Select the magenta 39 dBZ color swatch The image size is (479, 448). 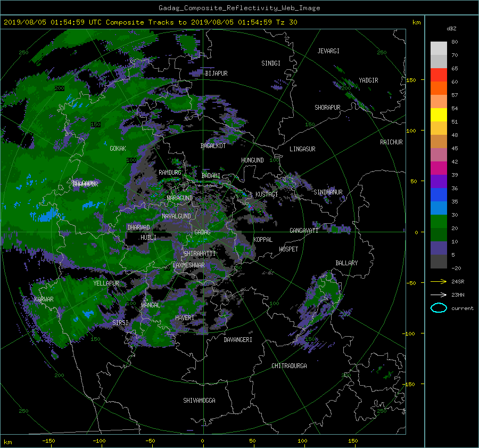pos(439,168)
